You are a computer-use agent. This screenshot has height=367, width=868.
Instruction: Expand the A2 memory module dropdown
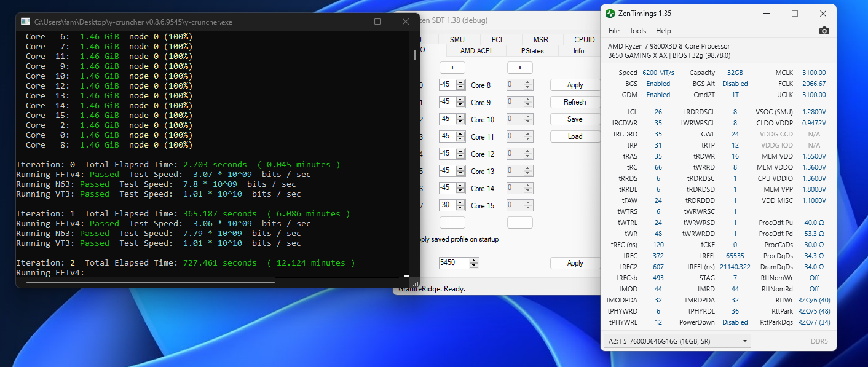677,341
